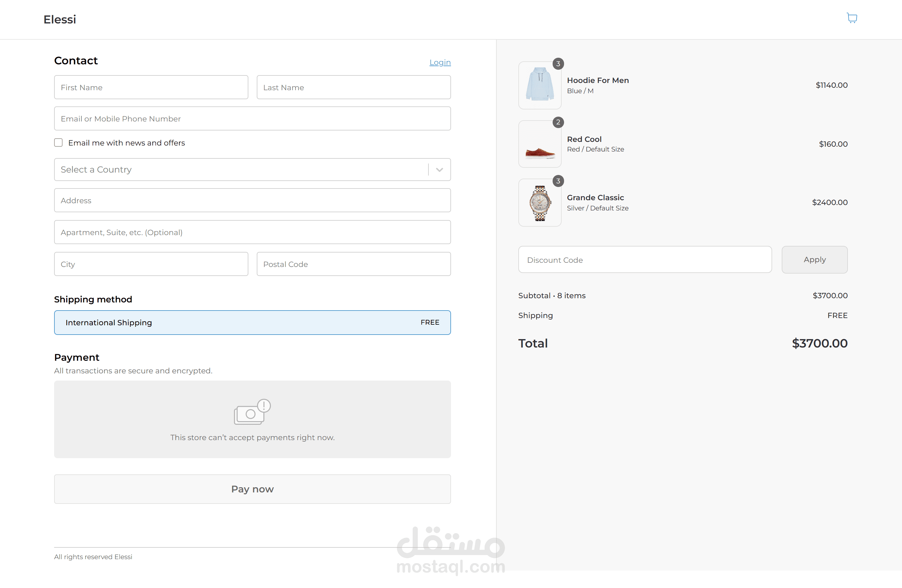The image size is (902, 588).
Task: Click the Pay now button
Action: point(252,489)
